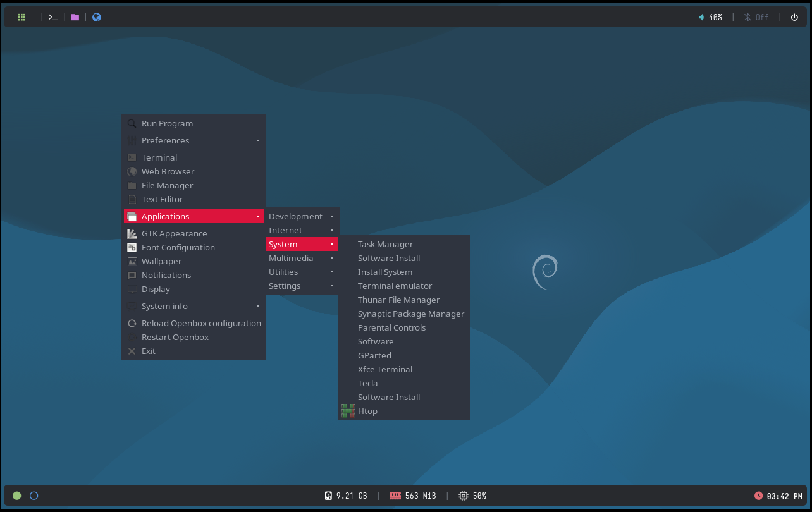Viewport: 812px width, 512px height.
Task: Click the Htop icon in System submenu
Action: pyautogui.click(x=348, y=411)
